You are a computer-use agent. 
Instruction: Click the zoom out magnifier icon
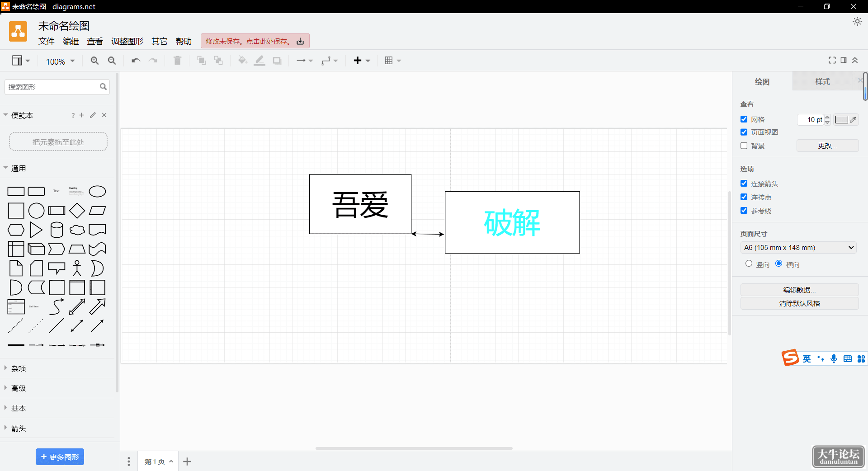(112, 61)
